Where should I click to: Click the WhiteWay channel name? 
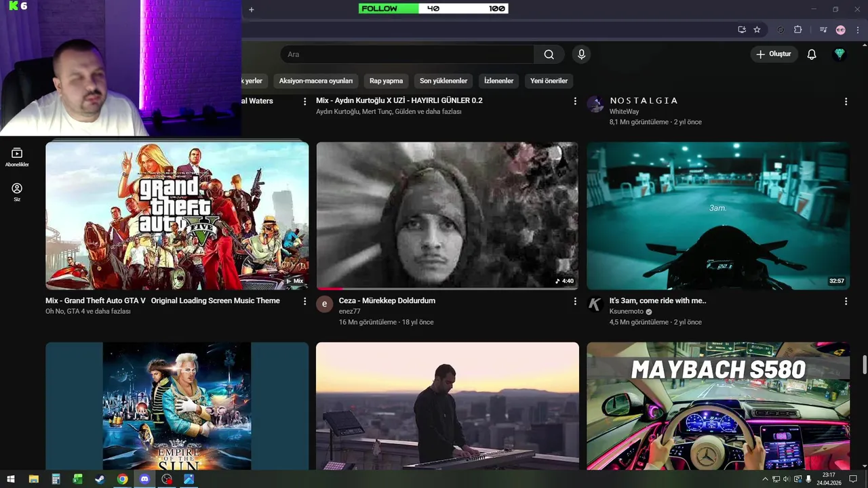coord(625,112)
